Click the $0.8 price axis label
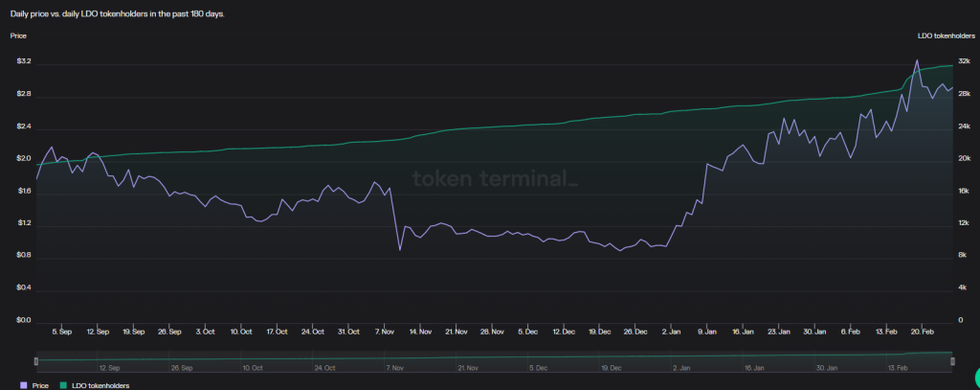Viewport: 980px width, 390px height. click(x=24, y=256)
